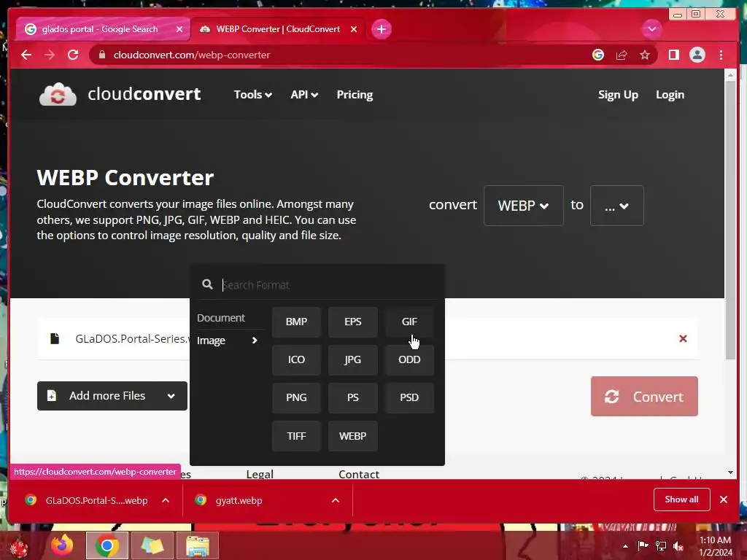Click the muted volume tray icon

tap(678, 545)
